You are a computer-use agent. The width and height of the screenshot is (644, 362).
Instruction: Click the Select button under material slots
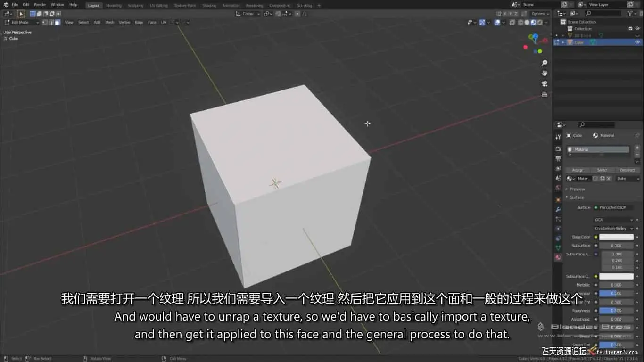(603, 170)
